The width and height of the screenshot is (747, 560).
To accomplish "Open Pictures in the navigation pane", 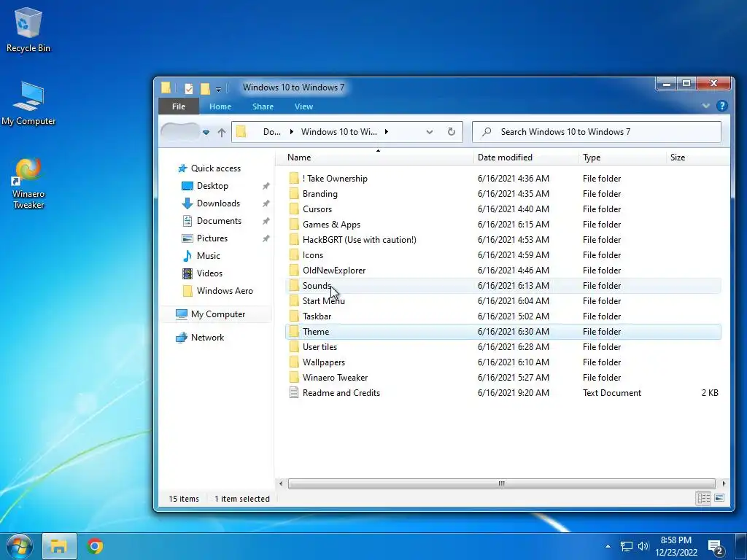I will coord(212,238).
